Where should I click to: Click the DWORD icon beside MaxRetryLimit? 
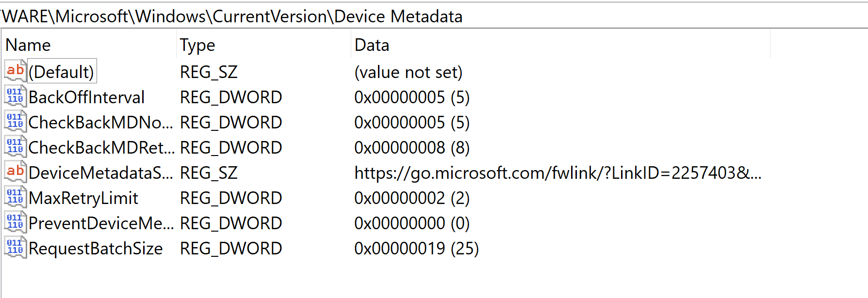[15, 197]
